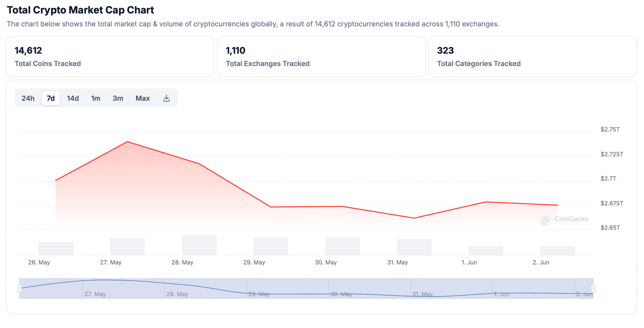Click the range navigator mini chart

click(x=306, y=288)
